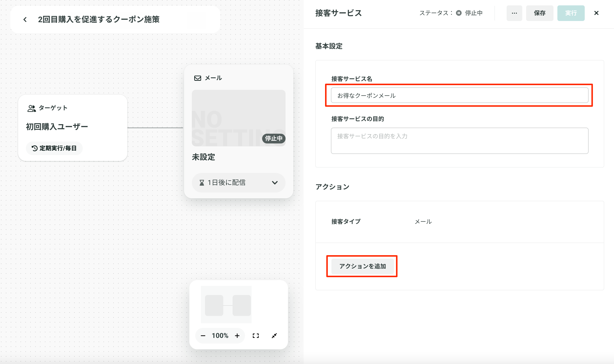Click the 未設定 title text

[x=203, y=157]
